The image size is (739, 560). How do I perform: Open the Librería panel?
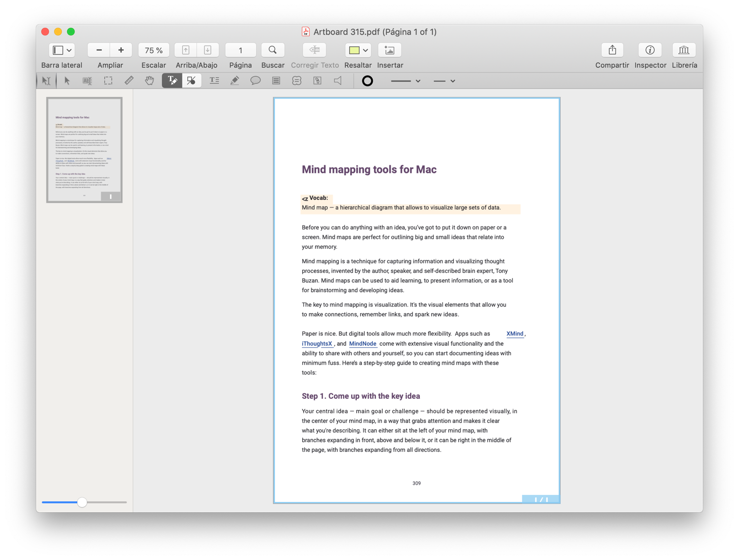pos(684,50)
